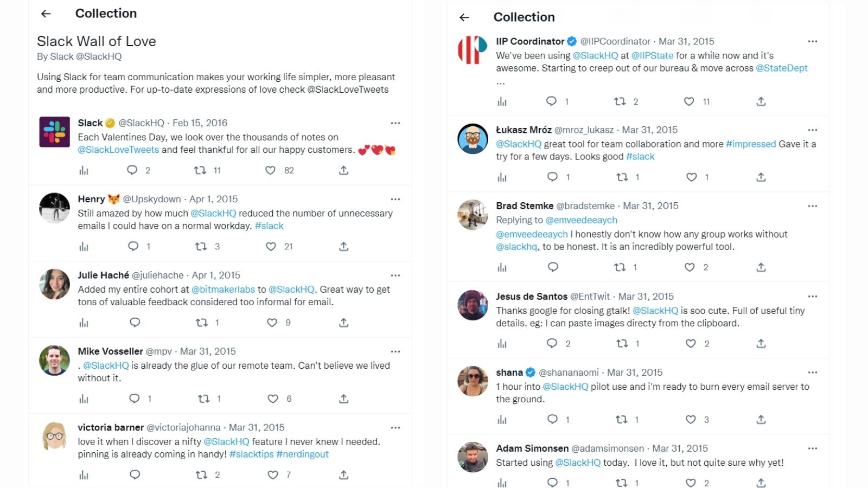Share Mike Vosseller's tweet
868x488 pixels.
pyautogui.click(x=343, y=399)
